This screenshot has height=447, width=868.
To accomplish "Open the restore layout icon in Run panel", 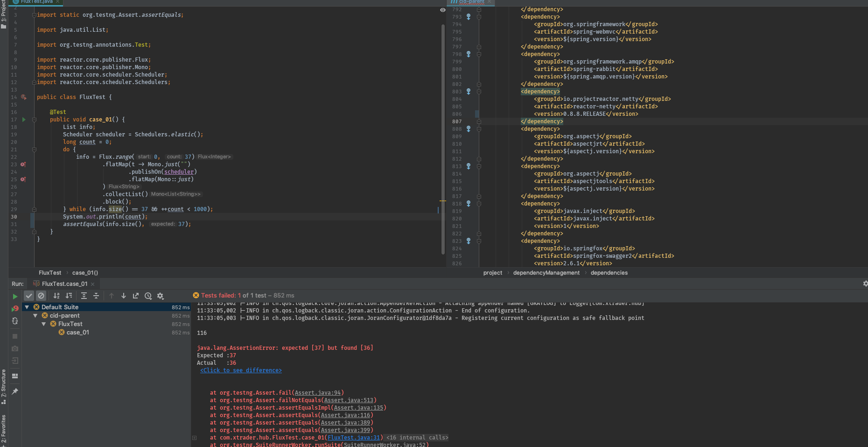I will coord(15,376).
